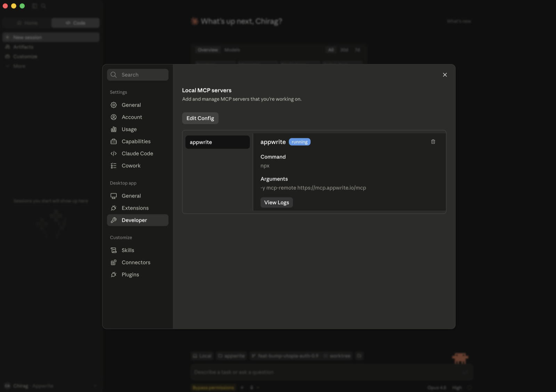Open the Extensions settings page

138,208
